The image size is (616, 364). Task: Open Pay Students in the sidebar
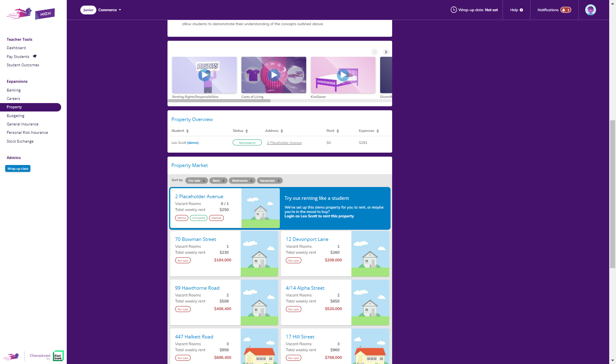pyautogui.click(x=18, y=57)
